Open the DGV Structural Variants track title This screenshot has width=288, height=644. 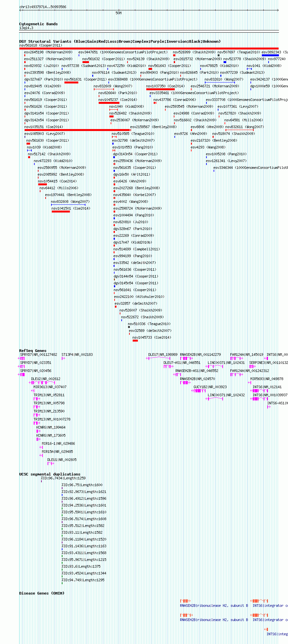click(x=120, y=41)
